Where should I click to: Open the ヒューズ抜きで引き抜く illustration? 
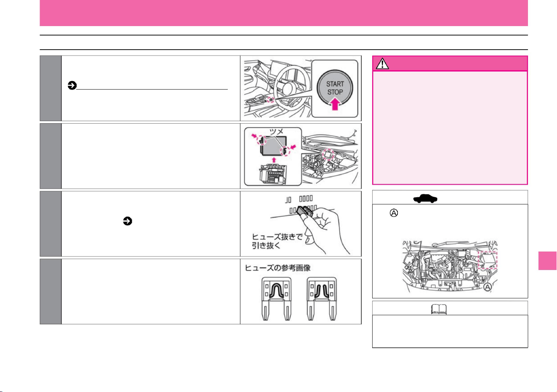click(x=301, y=223)
